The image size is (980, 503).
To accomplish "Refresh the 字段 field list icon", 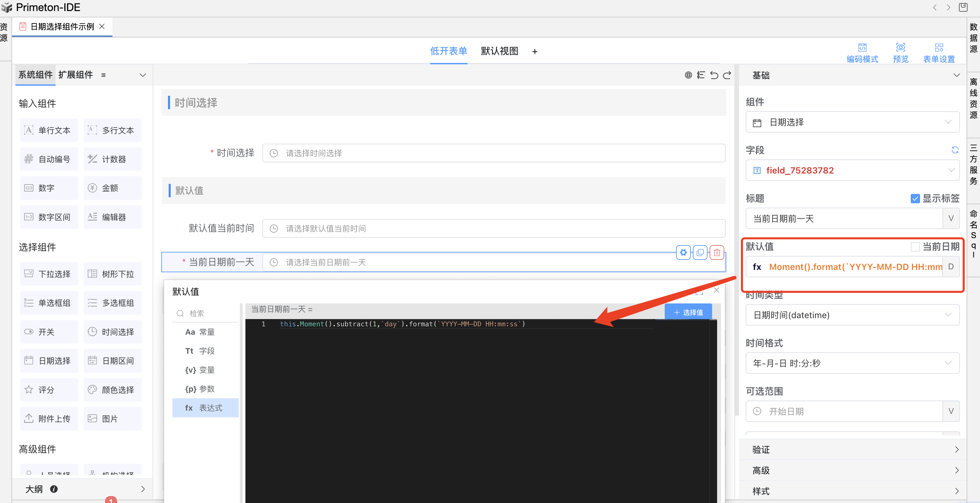I will (x=955, y=150).
